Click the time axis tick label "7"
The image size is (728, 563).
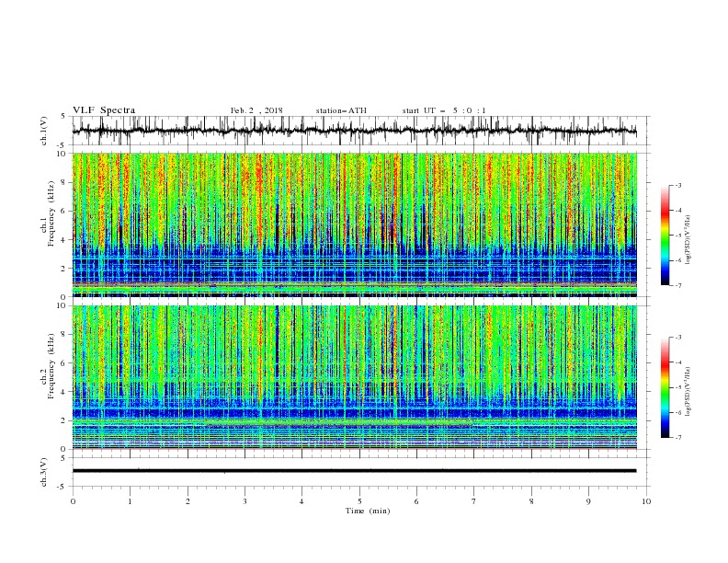point(474,501)
